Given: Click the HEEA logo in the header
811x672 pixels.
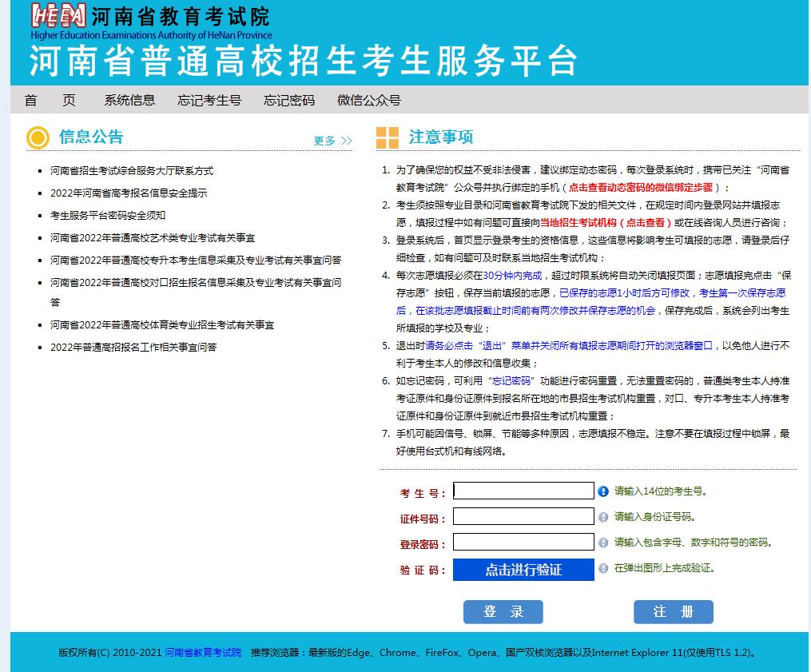Looking at the screenshot, I should pyautogui.click(x=58, y=16).
